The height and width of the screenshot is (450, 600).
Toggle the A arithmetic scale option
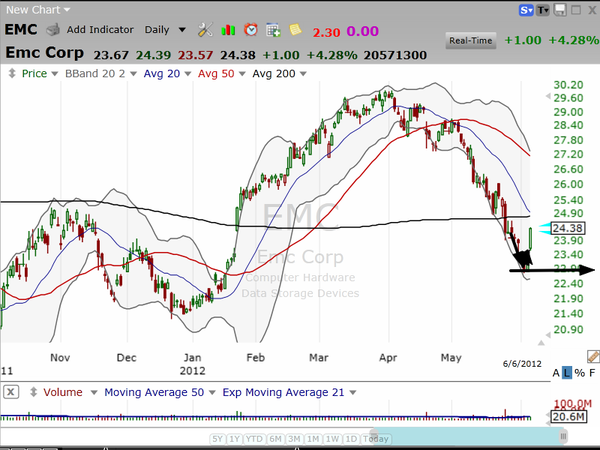(556, 373)
